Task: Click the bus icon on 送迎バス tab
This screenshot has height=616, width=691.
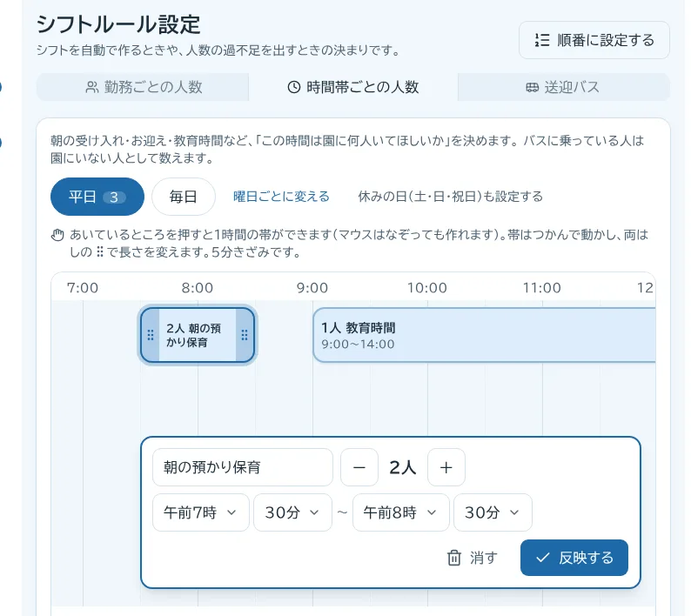Action: click(x=533, y=87)
